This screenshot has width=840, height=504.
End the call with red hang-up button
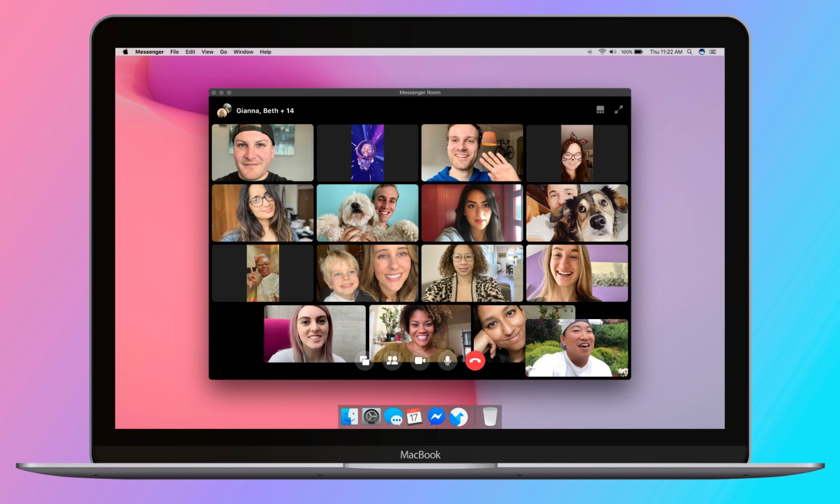(475, 361)
